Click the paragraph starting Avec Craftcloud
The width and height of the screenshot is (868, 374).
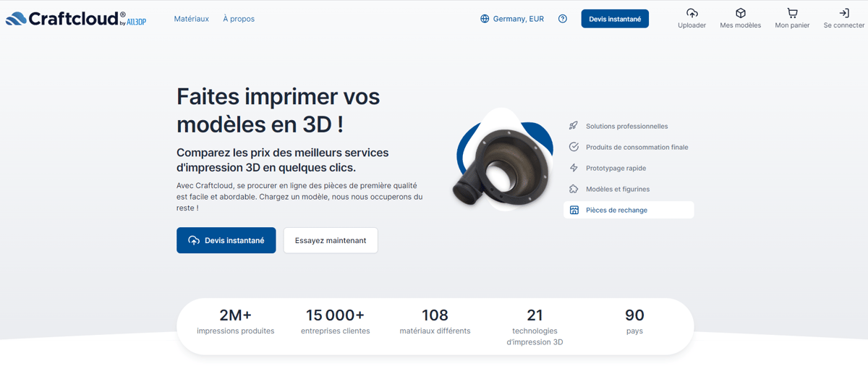tap(299, 197)
